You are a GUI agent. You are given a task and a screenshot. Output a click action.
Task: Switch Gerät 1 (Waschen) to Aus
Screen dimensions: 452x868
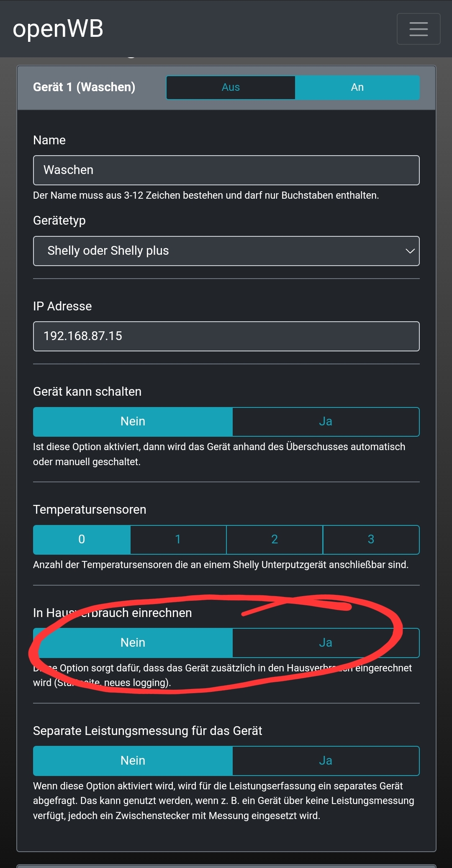pos(231,87)
